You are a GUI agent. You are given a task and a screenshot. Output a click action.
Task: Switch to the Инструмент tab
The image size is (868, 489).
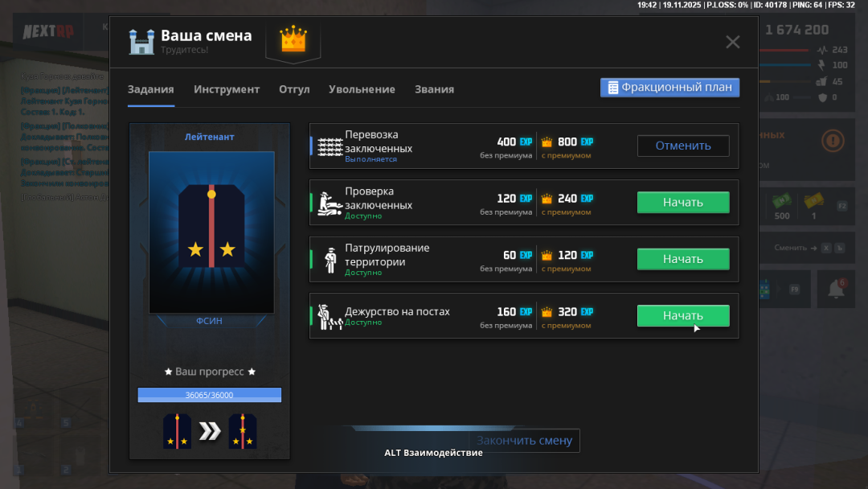tap(227, 89)
